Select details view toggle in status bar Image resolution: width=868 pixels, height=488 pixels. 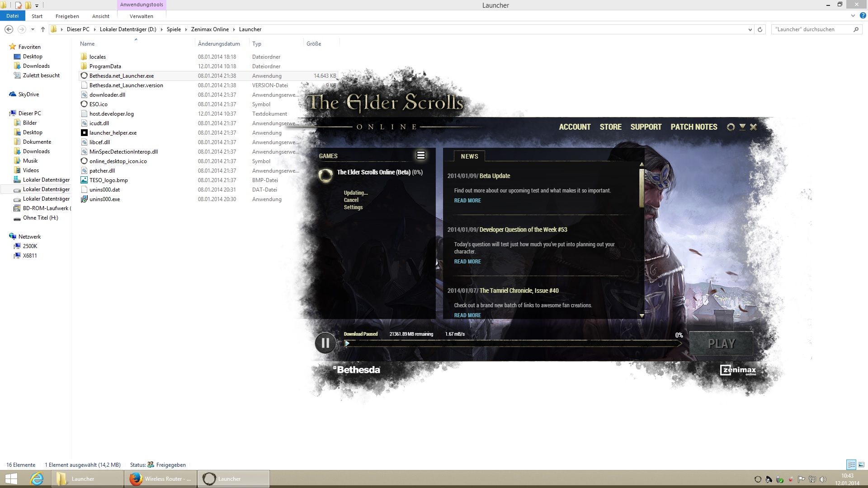point(851,465)
